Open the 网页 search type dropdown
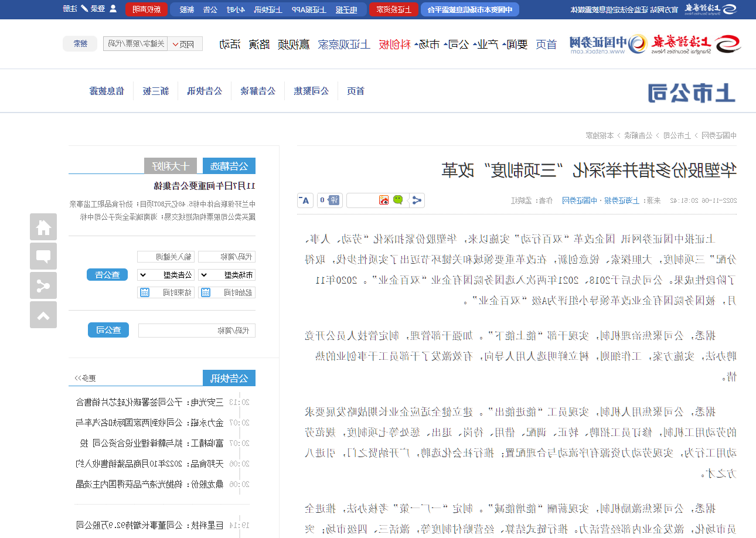756x538 pixels. [x=185, y=44]
